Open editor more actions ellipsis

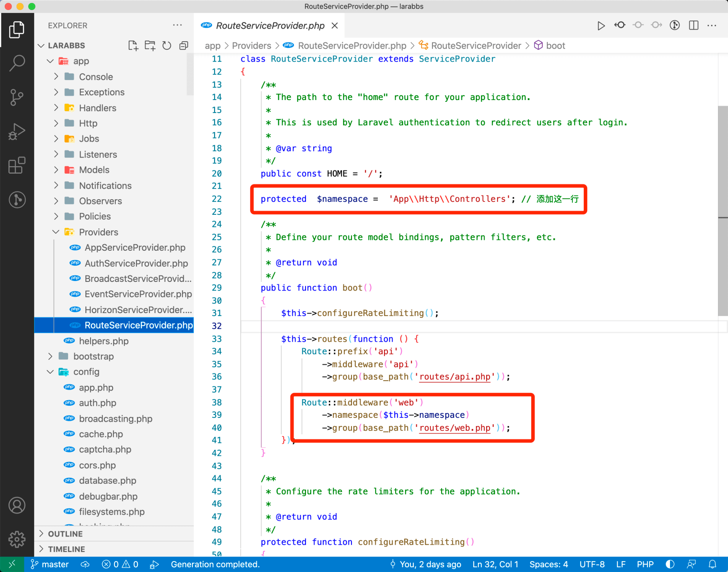(x=712, y=25)
